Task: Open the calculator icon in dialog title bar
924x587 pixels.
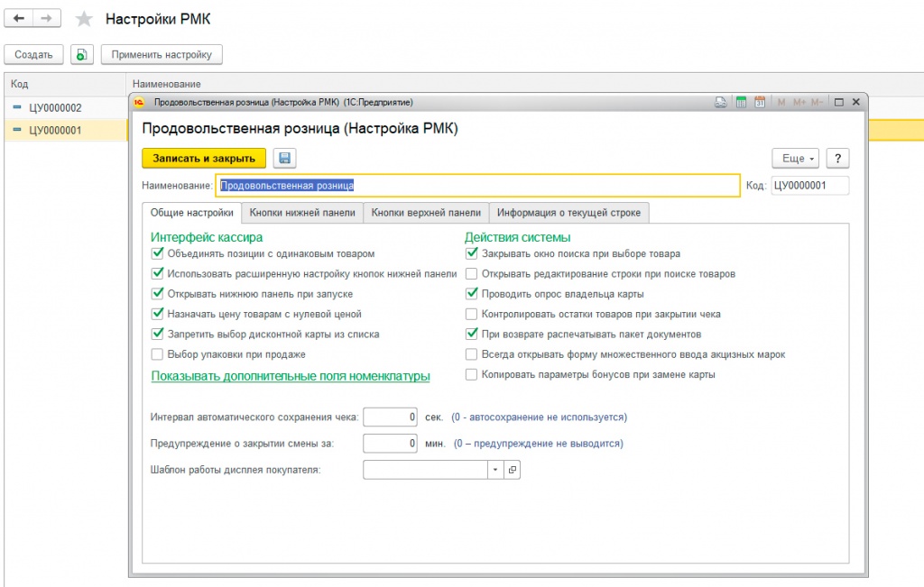Action: [742, 103]
